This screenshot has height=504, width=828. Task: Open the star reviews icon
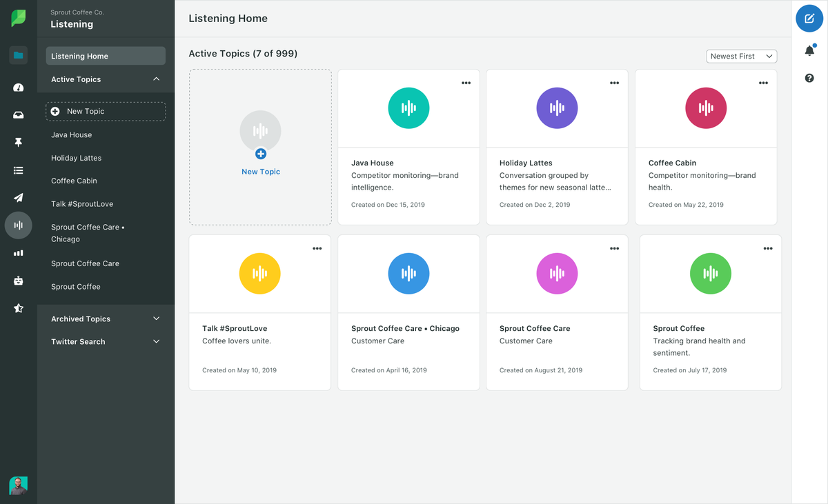pyautogui.click(x=19, y=308)
